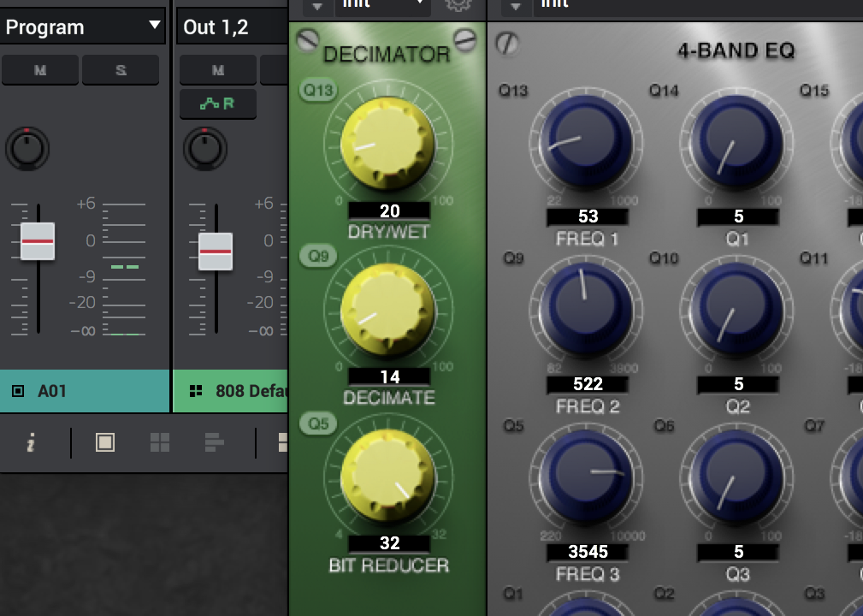The height and width of the screenshot is (616, 863).
Task: Click the Q5 badge above Bit Reducer knob
Action: click(318, 423)
